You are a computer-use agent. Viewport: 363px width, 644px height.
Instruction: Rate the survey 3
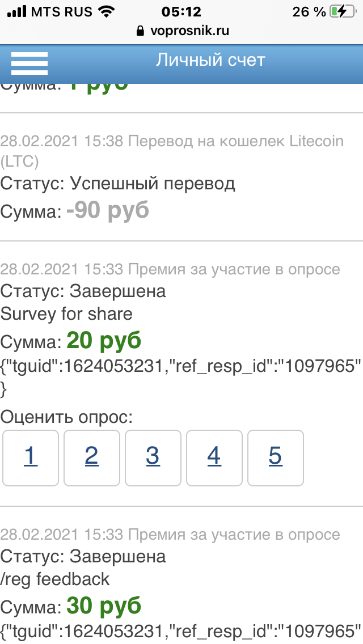[x=153, y=457]
